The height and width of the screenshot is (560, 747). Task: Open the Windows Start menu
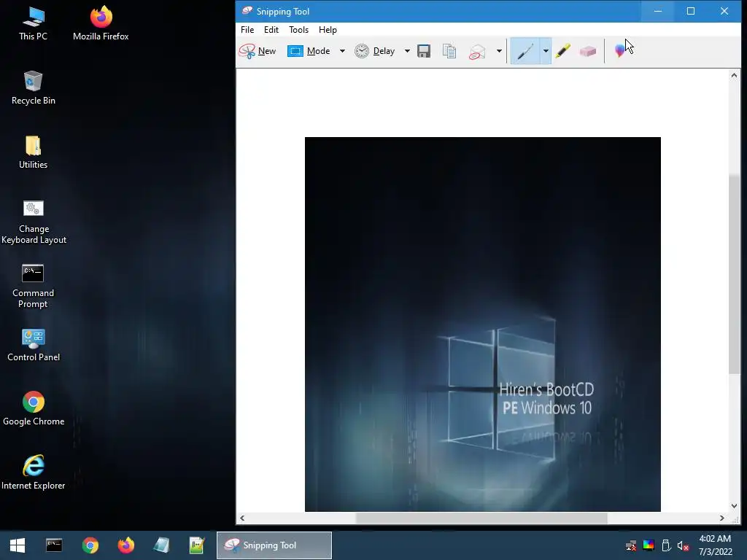(x=18, y=545)
